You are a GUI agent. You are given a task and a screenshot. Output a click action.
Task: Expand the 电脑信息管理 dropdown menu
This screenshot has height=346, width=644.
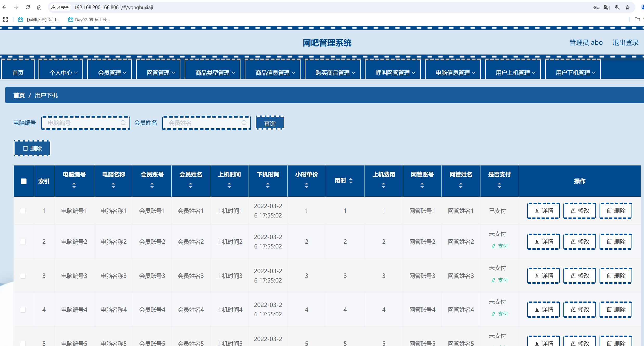tap(455, 73)
